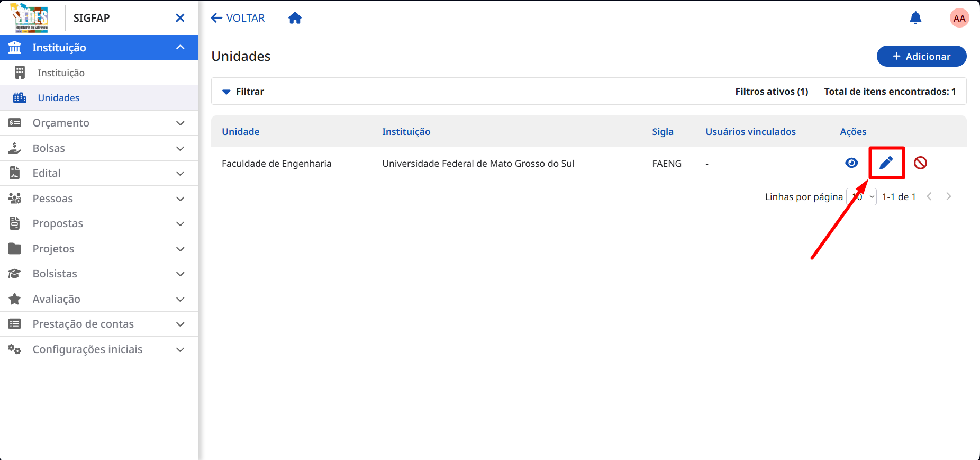Screen dimensions: 980x460
Task: Sort by Usuários vinculados column header
Action: [x=750, y=132]
